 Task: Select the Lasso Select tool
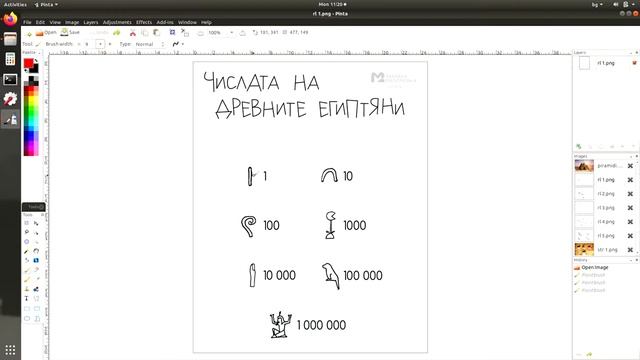(27, 232)
